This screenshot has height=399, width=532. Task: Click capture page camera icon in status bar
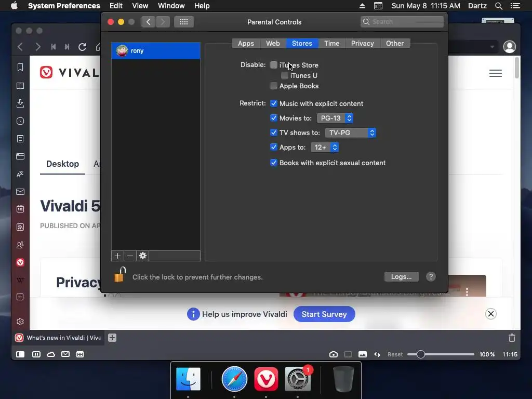tap(333, 354)
